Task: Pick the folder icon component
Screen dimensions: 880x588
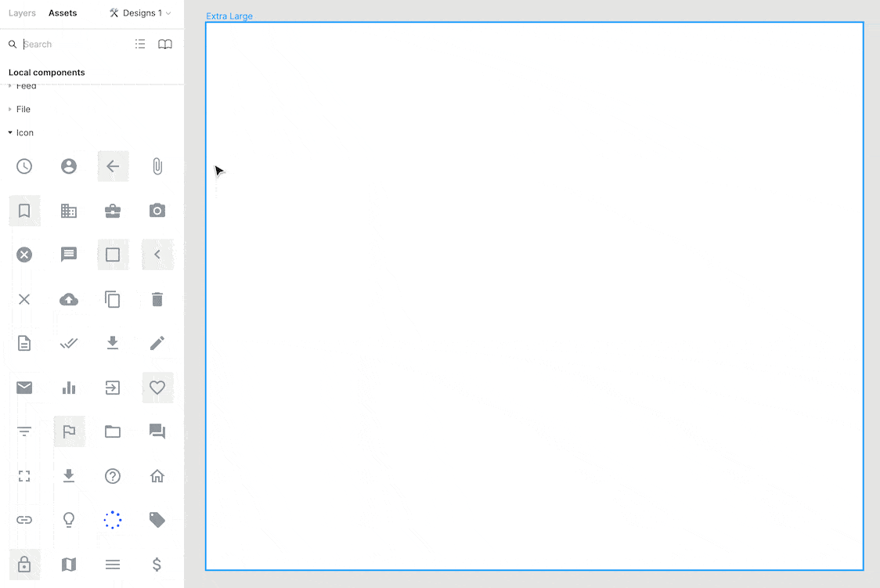Action: (x=113, y=431)
